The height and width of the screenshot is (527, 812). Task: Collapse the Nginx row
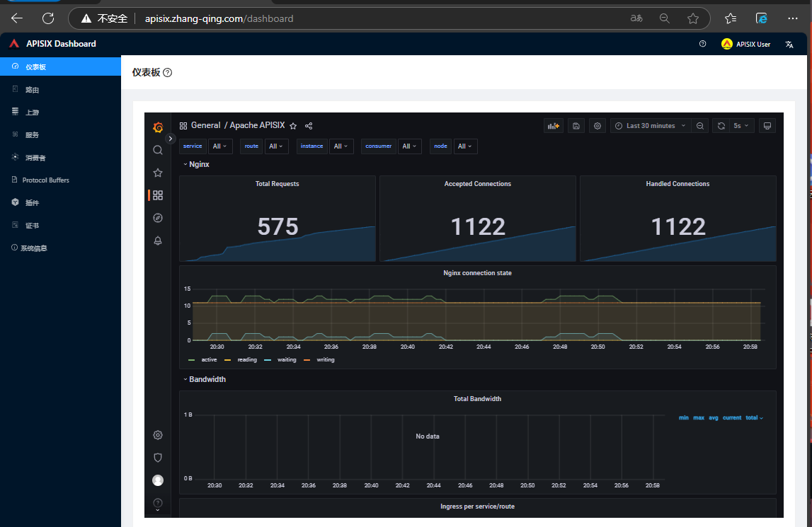(x=196, y=164)
